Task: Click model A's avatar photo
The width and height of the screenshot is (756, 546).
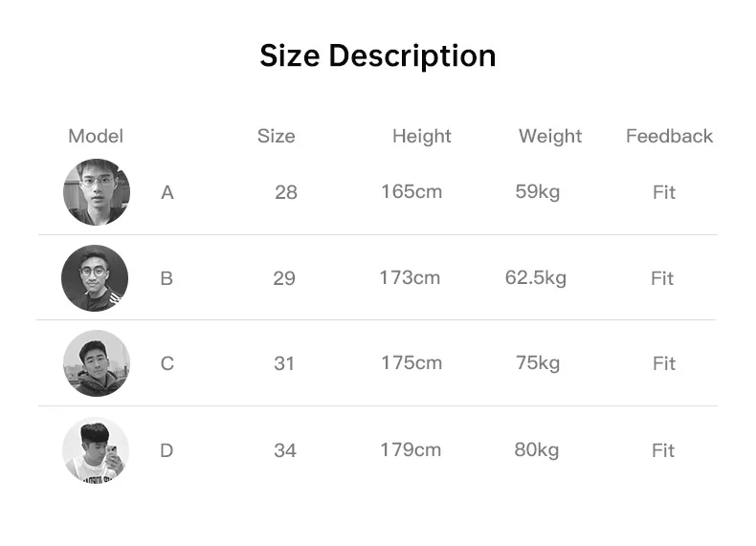Action: click(x=97, y=192)
